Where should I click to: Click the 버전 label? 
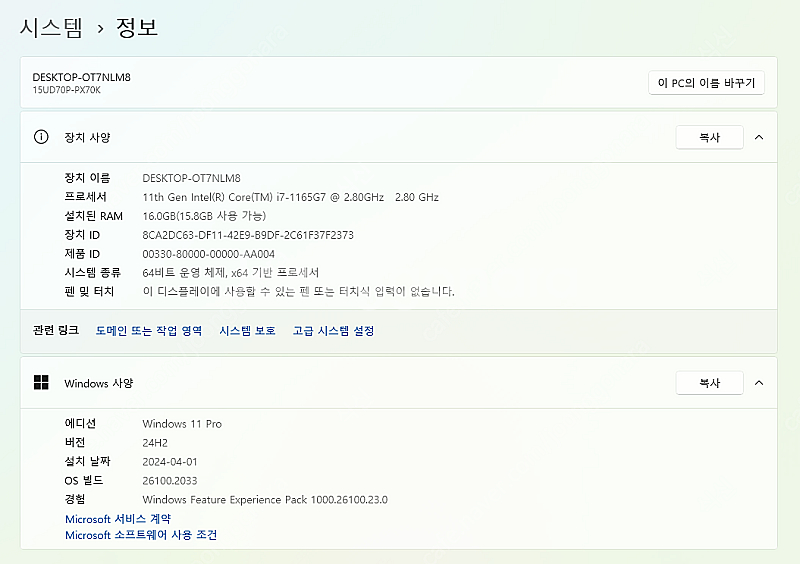(x=75, y=442)
